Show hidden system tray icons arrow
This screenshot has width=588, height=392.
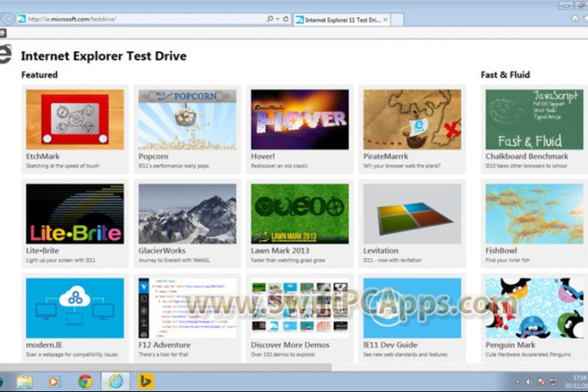[x=518, y=382]
